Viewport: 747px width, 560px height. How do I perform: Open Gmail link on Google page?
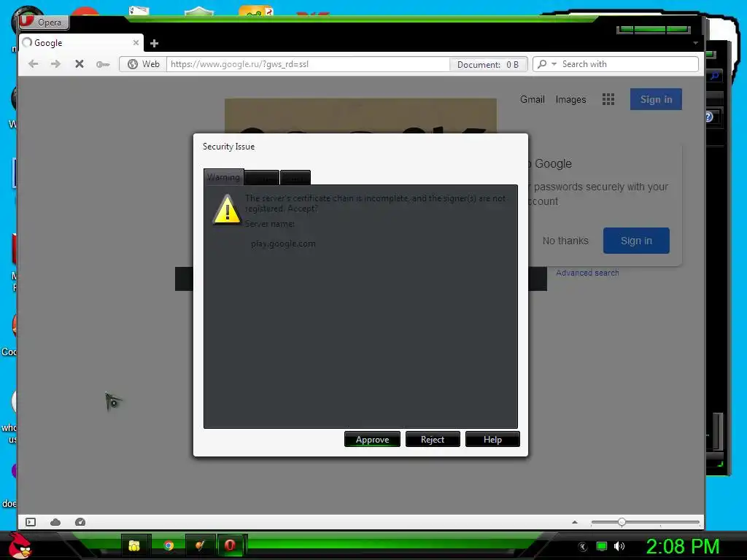pos(532,99)
